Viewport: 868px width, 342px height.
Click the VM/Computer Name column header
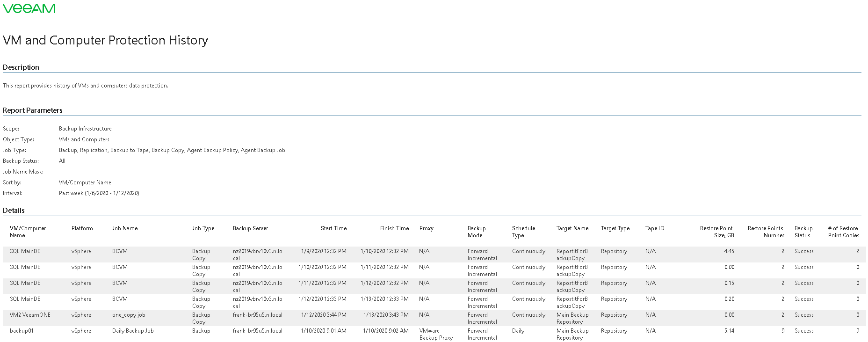(28, 232)
